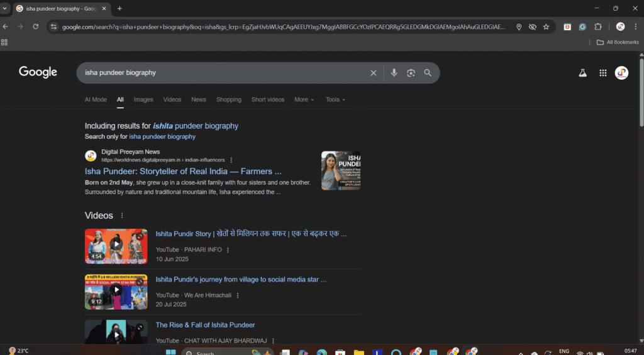
Task: Search only for isha pundeer biography
Action: click(162, 137)
